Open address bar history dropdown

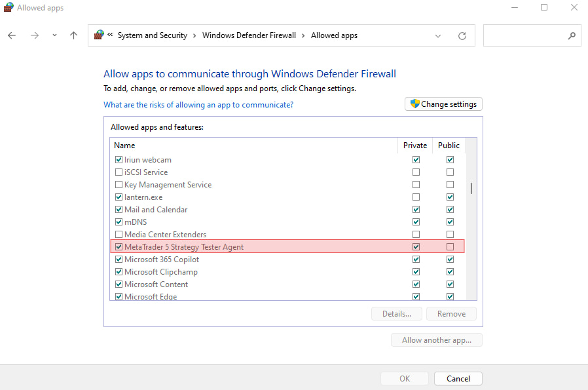click(x=437, y=36)
